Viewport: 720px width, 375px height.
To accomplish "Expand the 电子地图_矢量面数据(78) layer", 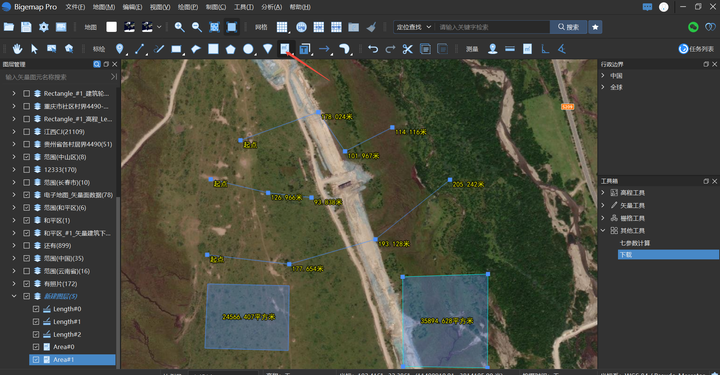I will pos(14,195).
